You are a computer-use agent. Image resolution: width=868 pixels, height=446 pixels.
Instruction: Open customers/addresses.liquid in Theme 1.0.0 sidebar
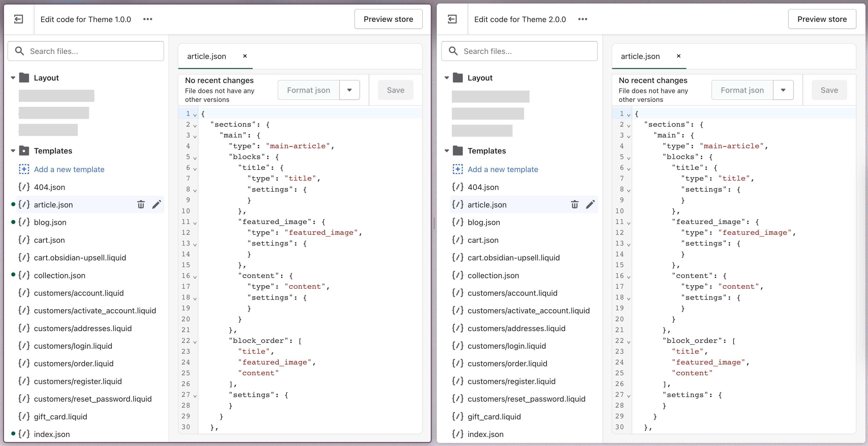tap(83, 328)
